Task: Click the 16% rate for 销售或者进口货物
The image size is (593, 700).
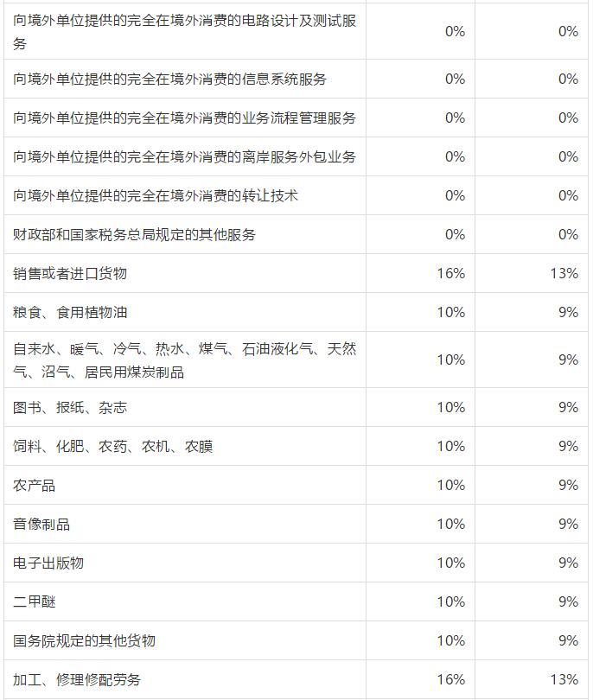Action: coord(451,273)
